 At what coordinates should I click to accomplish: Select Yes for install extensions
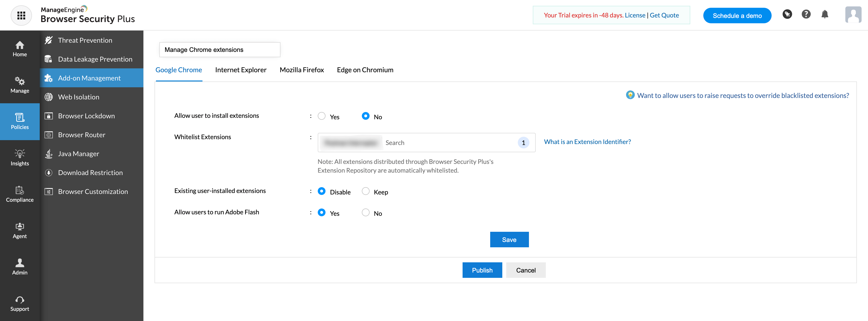321,116
